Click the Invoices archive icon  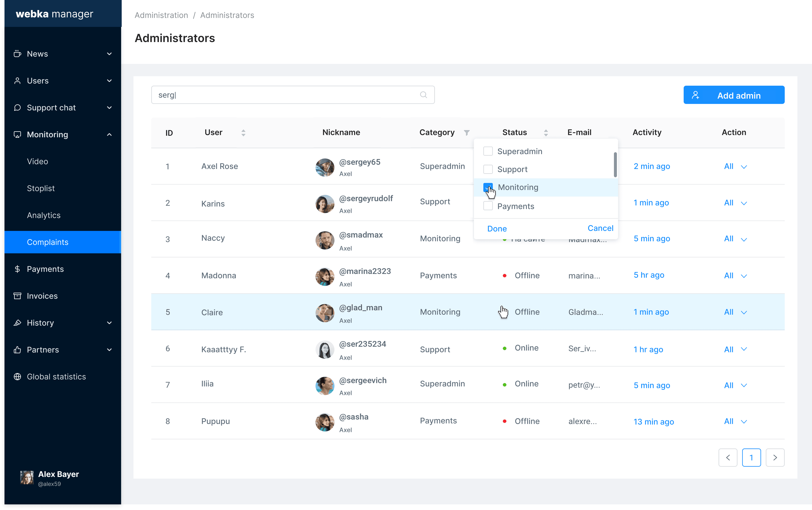[17, 296]
